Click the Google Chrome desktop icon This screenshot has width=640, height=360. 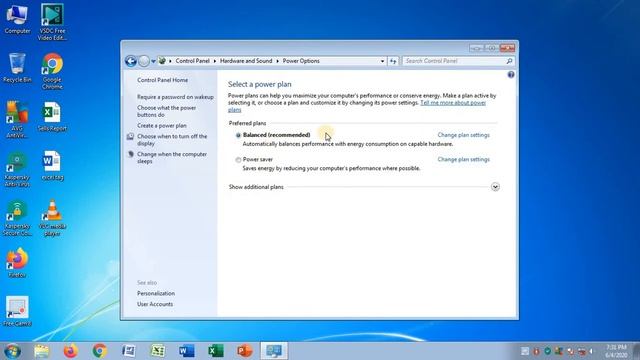pyautogui.click(x=52, y=71)
